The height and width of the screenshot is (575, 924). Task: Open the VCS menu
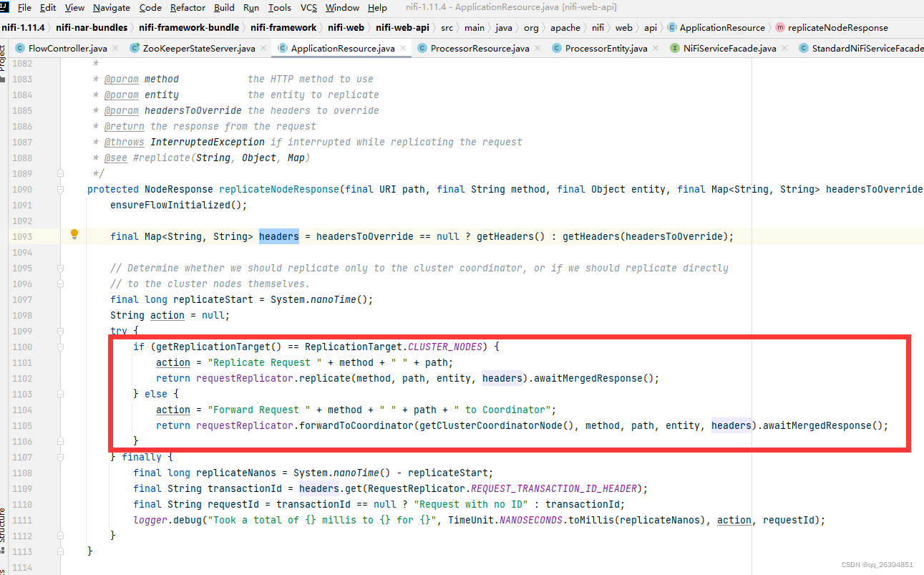tap(308, 8)
